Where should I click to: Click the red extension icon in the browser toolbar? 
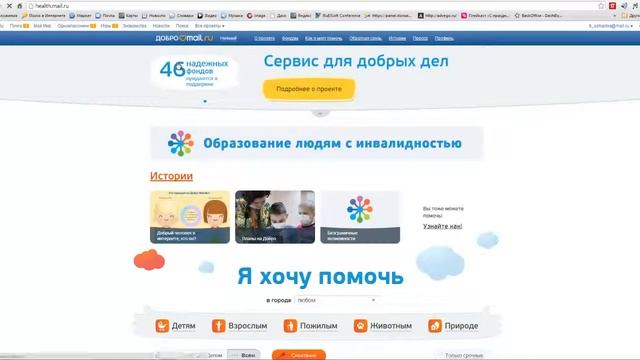coord(612,6)
